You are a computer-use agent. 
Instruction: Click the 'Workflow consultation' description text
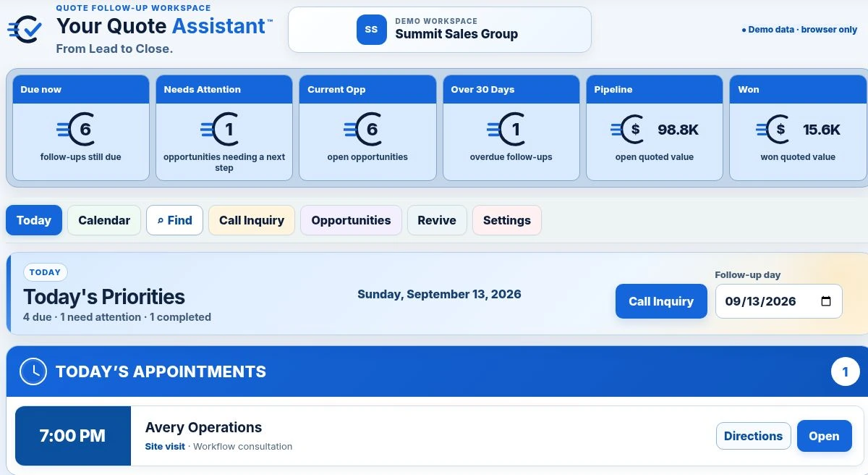point(243,447)
